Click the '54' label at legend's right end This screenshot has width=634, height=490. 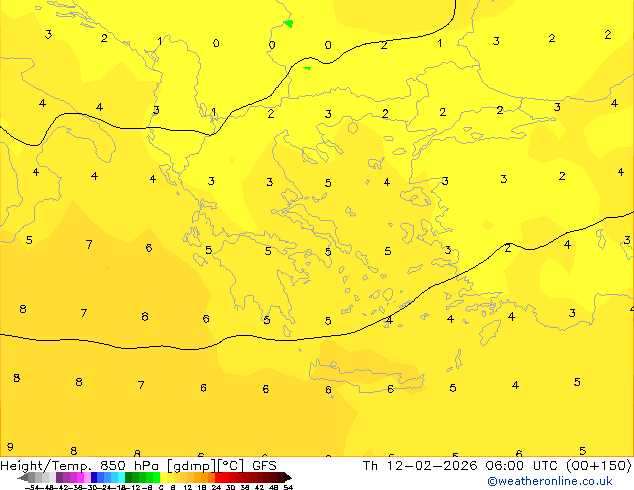tap(288, 487)
